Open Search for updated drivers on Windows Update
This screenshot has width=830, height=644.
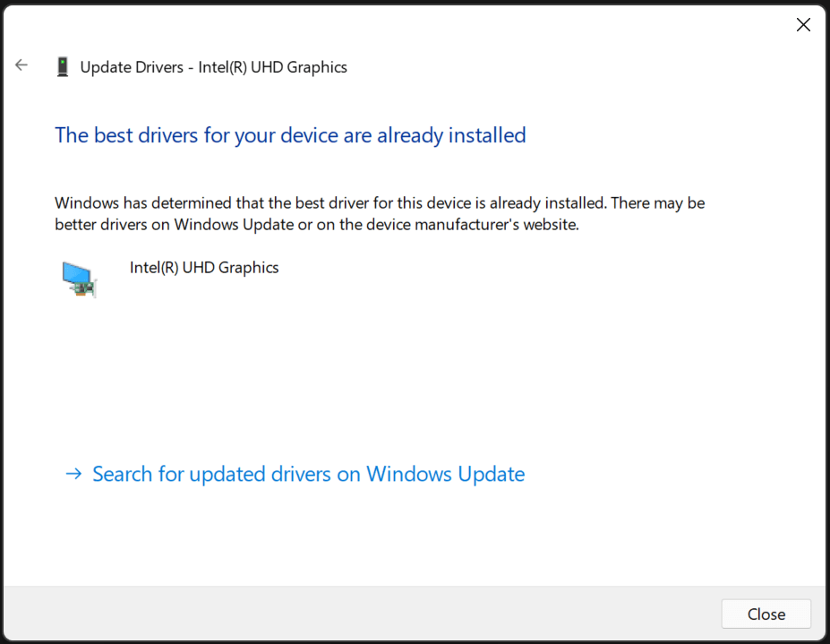coord(308,474)
